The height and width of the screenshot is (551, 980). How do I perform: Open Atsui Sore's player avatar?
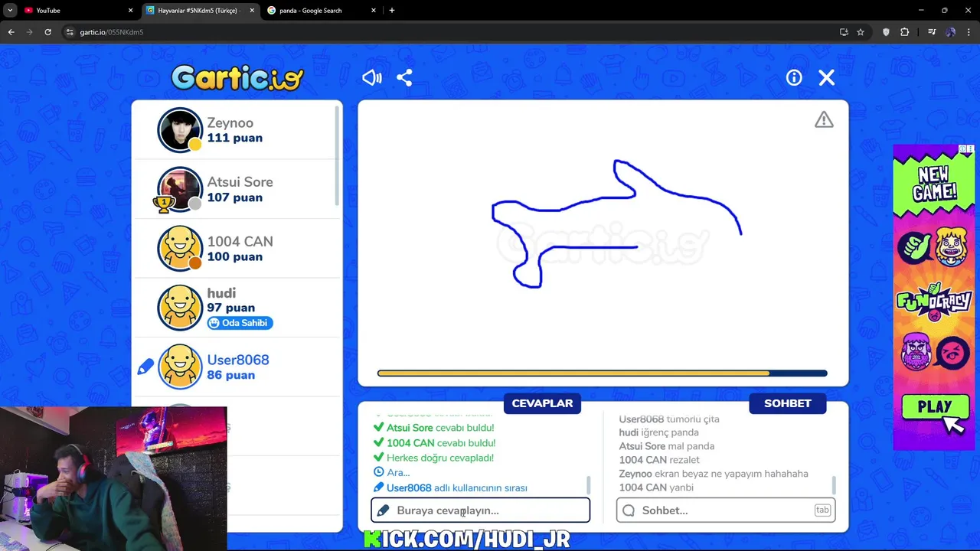(x=180, y=189)
